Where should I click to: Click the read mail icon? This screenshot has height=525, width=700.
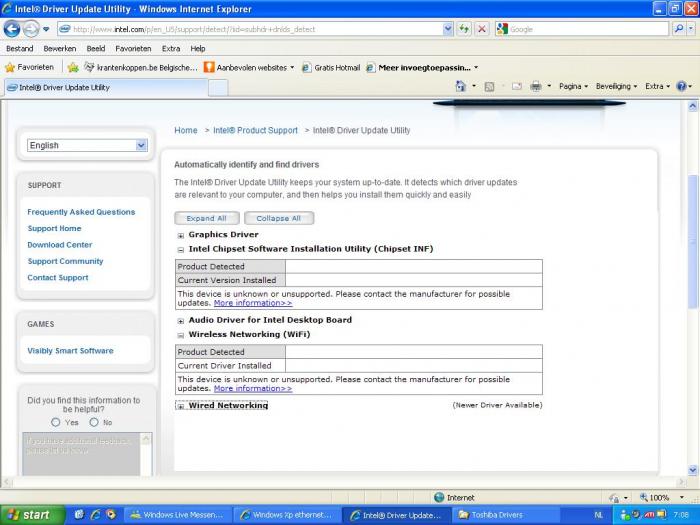coord(517,87)
